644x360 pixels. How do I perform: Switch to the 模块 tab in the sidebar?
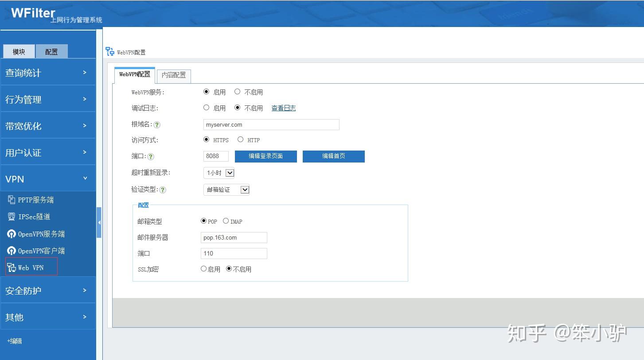pos(19,51)
